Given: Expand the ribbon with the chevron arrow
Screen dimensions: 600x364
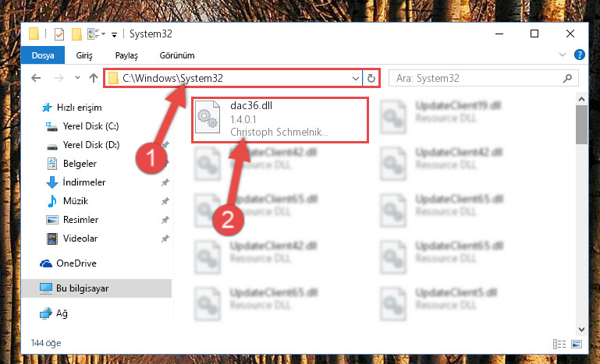Looking at the screenshot, I should pos(562,55).
